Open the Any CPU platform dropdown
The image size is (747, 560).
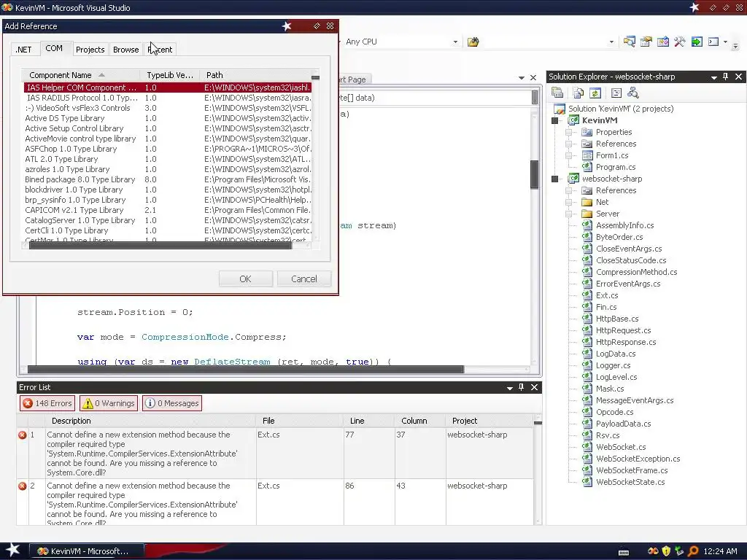(455, 42)
